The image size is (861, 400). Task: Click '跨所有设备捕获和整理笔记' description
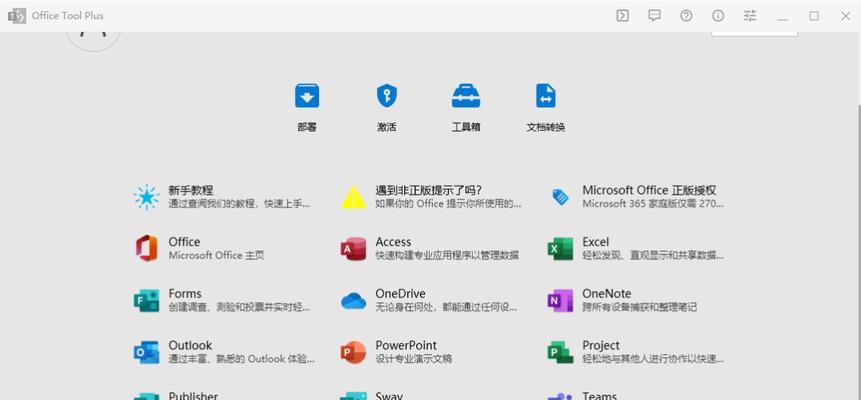(x=640, y=307)
